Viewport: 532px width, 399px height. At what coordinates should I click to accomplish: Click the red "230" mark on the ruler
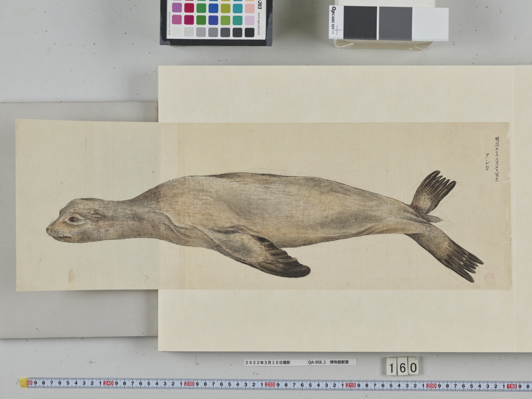189,384
